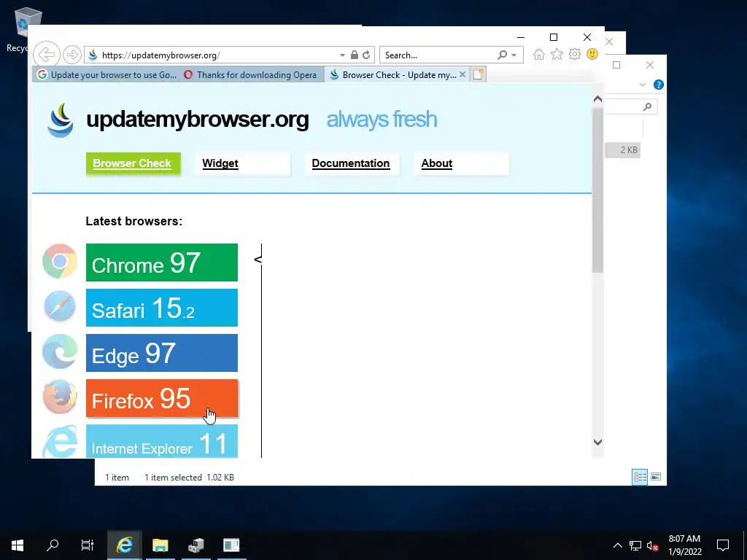Switch Explorer to large icons view

pos(656,477)
